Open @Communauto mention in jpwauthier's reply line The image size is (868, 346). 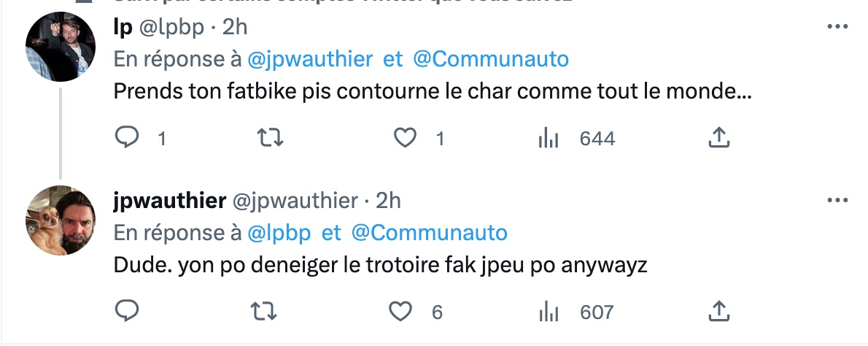click(429, 233)
